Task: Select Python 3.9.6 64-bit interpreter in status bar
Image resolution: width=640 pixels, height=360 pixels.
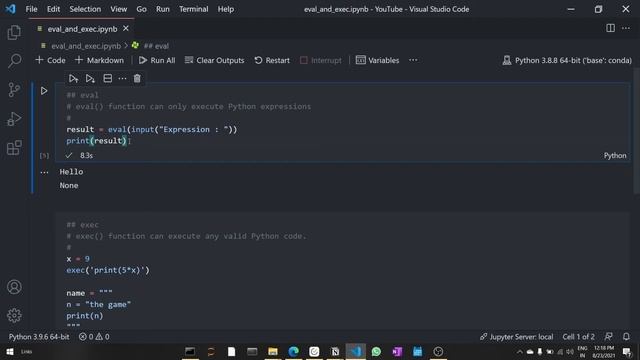Action: pyautogui.click(x=39, y=337)
